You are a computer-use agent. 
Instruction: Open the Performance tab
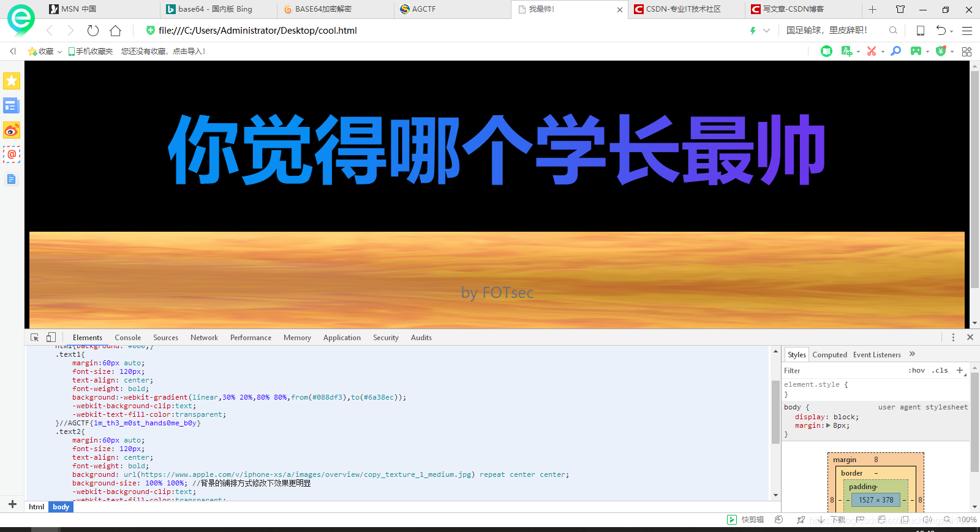tap(251, 338)
